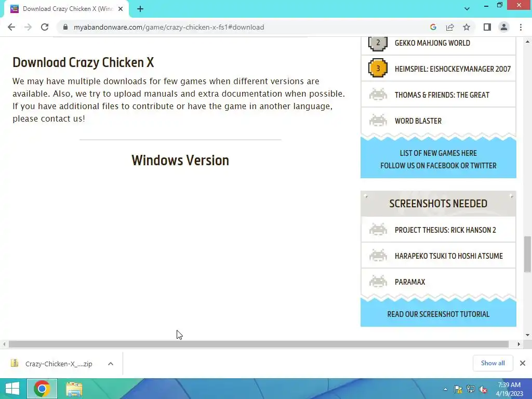The width and height of the screenshot is (532, 399).
Task: Click the scroll up arrow
Action: point(527,42)
